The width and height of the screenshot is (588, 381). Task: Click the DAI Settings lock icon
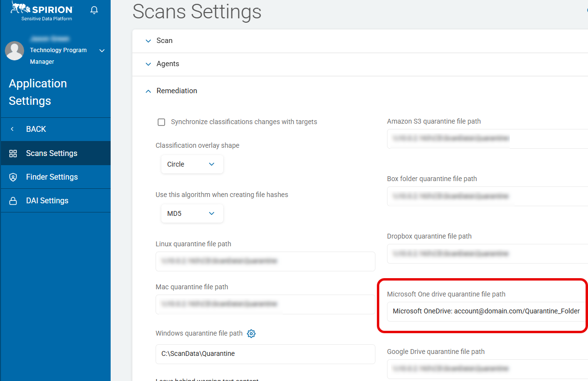pos(13,201)
